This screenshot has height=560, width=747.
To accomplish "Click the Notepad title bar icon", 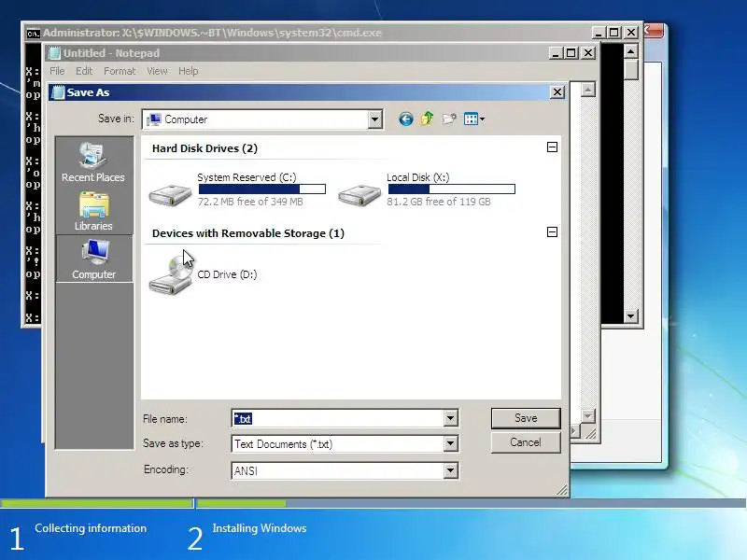I will [54, 53].
